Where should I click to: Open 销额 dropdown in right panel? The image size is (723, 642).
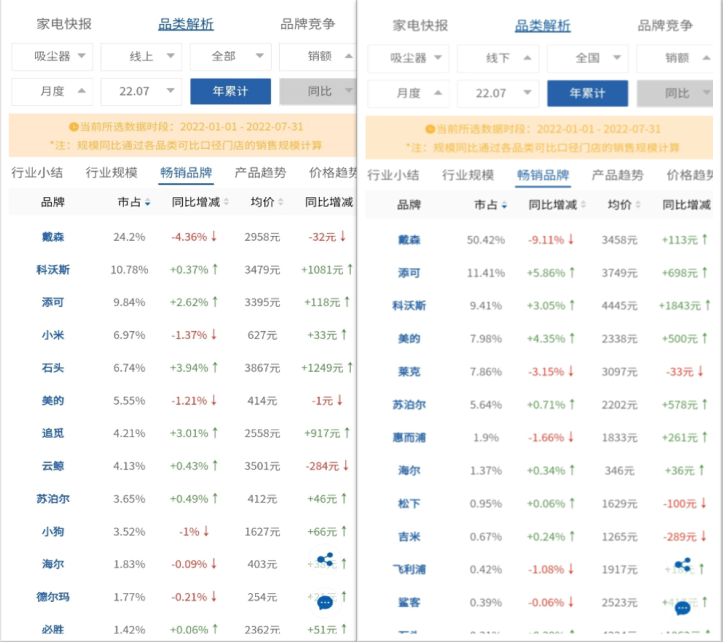[675, 58]
